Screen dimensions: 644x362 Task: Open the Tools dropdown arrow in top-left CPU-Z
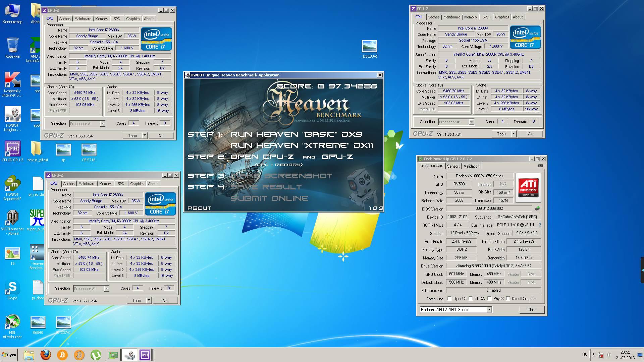click(145, 136)
